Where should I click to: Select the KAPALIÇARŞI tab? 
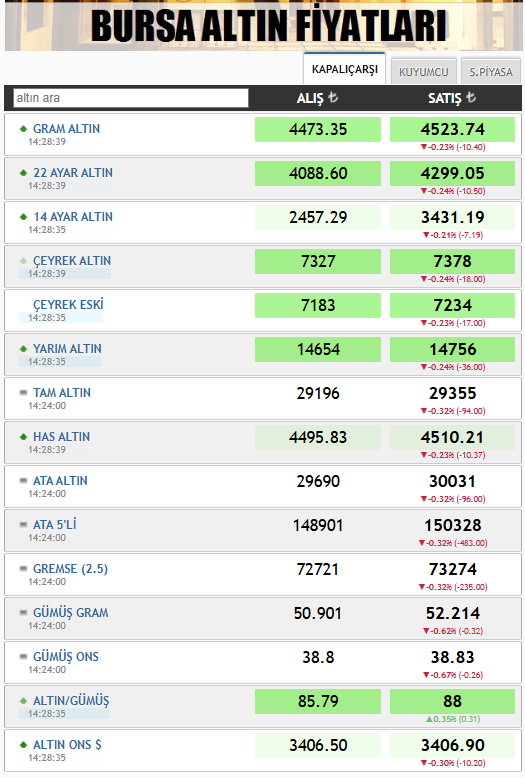344,69
